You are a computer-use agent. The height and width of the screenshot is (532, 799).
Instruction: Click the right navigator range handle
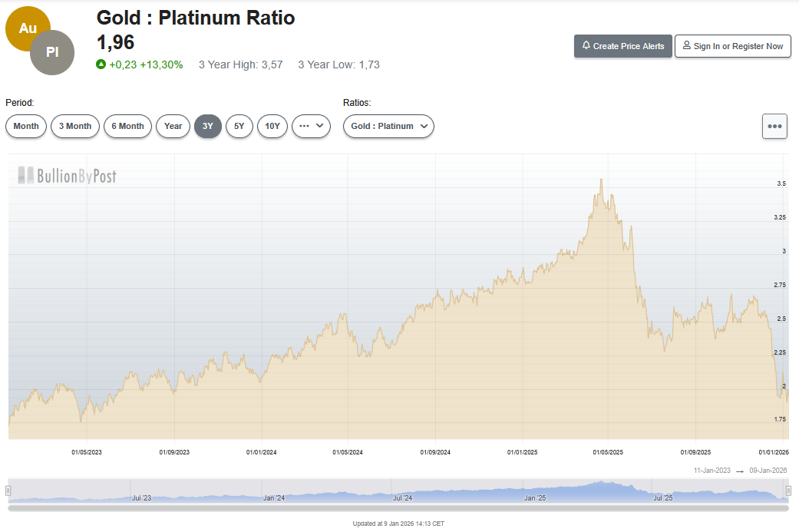788,491
